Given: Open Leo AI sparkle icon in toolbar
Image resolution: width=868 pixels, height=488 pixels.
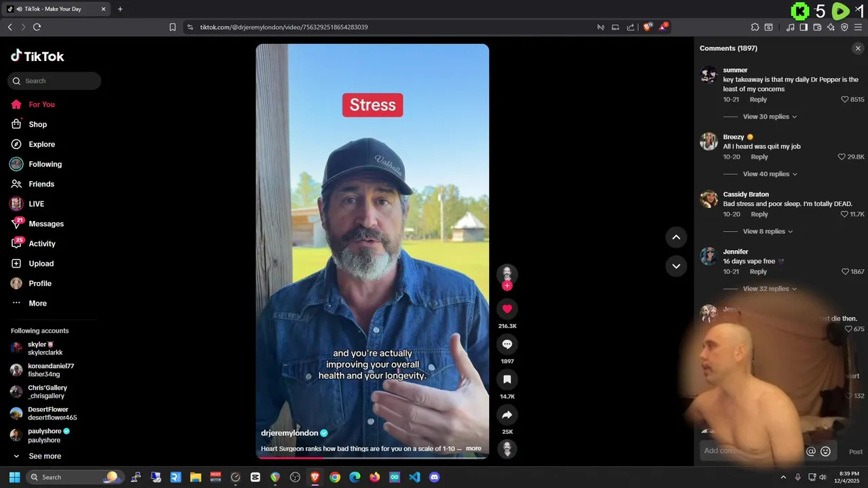Looking at the screenshot, I should pos(831,27).
